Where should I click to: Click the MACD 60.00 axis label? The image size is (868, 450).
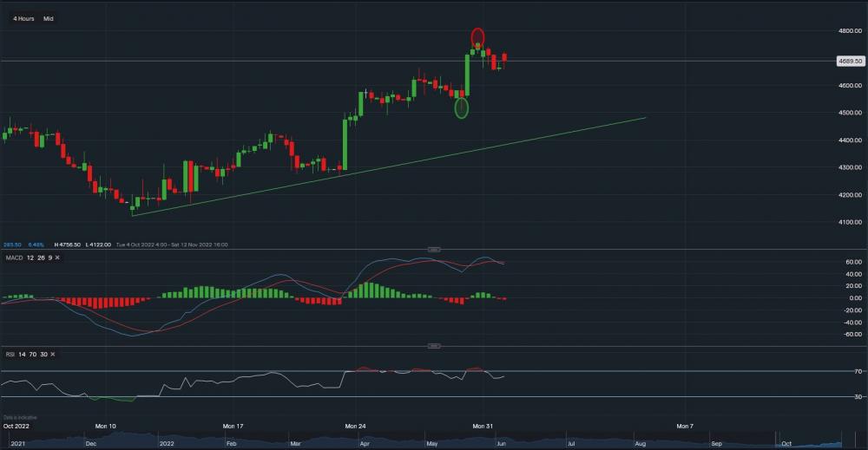pyautogui.click(x=853, y=262)
